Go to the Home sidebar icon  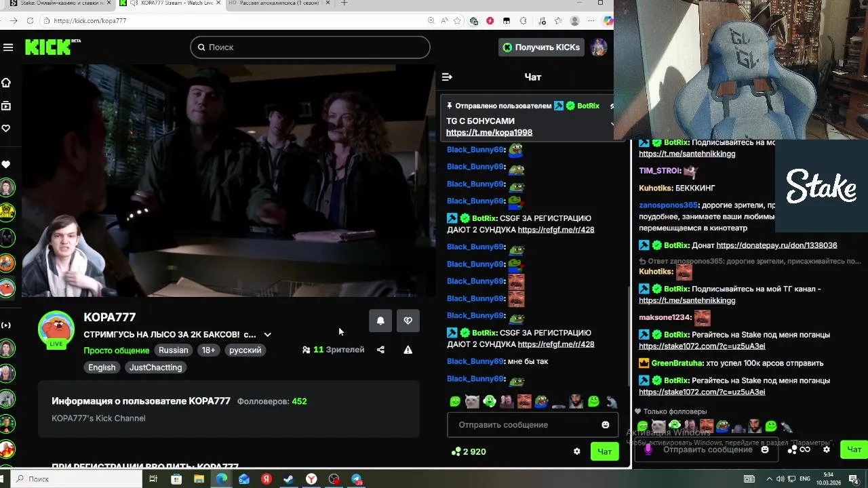tap(6, 83)
